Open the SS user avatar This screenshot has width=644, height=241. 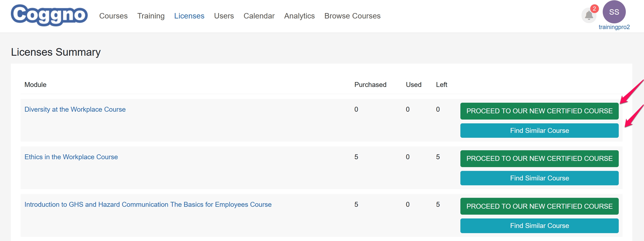pos(614,12)
